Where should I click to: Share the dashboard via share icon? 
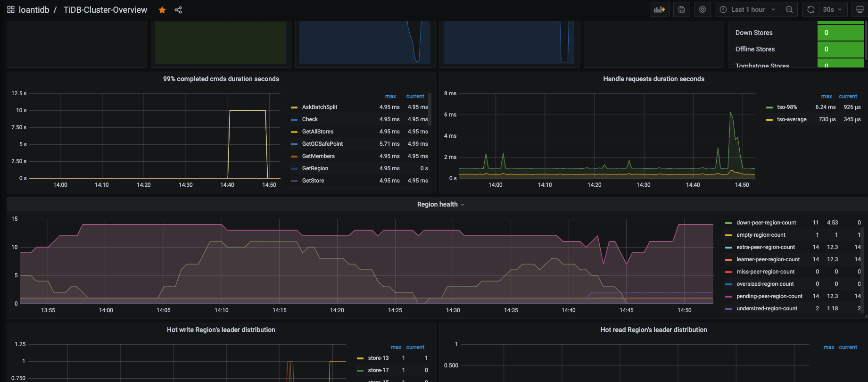(178, 10)
